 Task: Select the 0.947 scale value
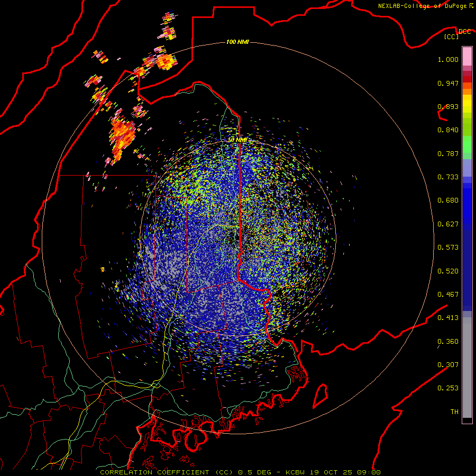pos(448,83)
